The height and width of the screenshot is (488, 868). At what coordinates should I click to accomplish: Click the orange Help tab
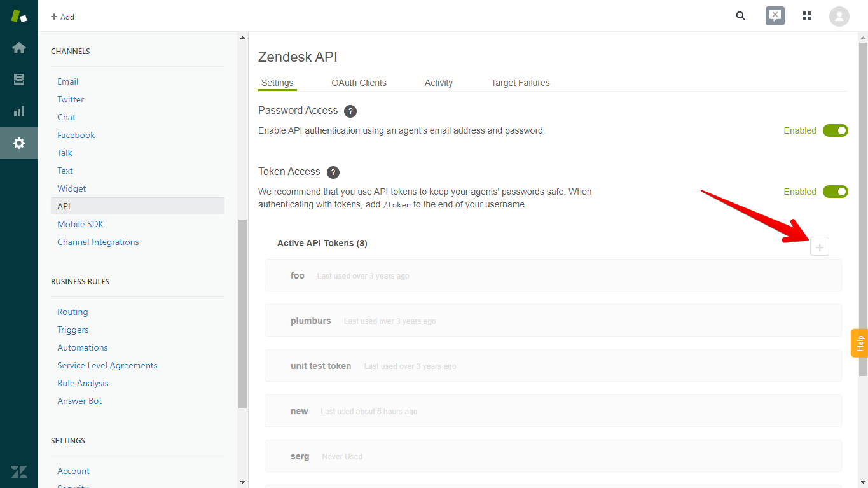tap(859, 343)
